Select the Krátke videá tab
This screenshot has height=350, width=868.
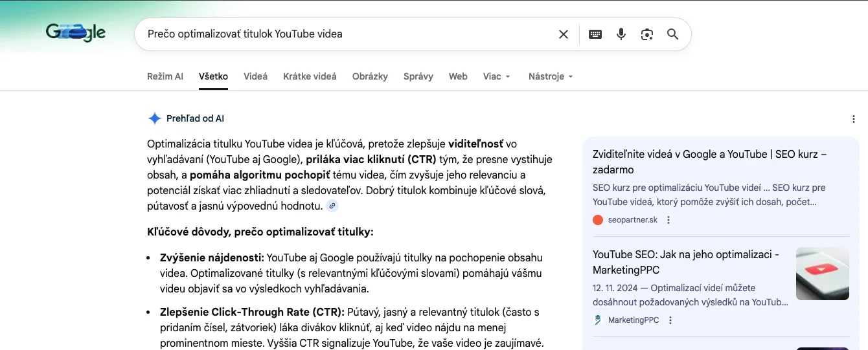tap(310, 76)
